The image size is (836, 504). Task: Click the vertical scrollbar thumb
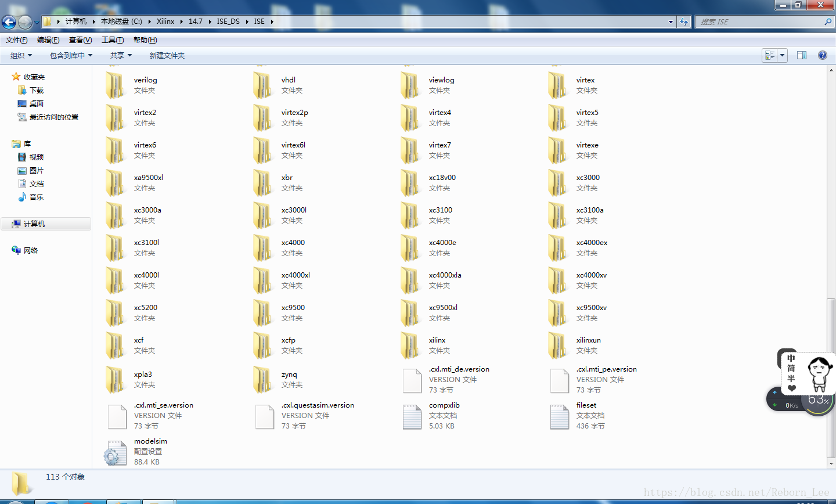(831, 377)
